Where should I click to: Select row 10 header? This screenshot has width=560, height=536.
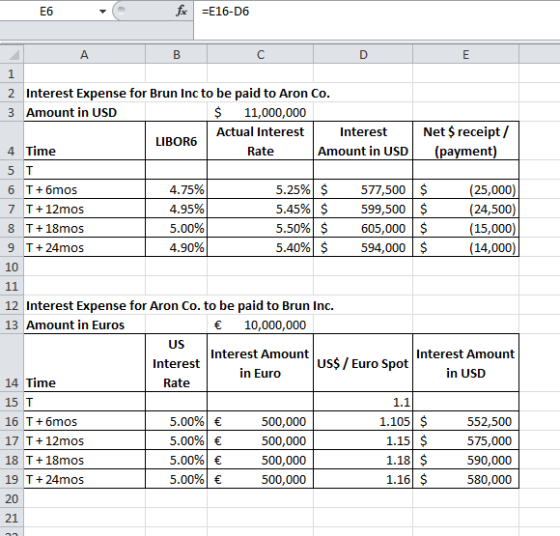pyautogui.click(x=11, y=267)
